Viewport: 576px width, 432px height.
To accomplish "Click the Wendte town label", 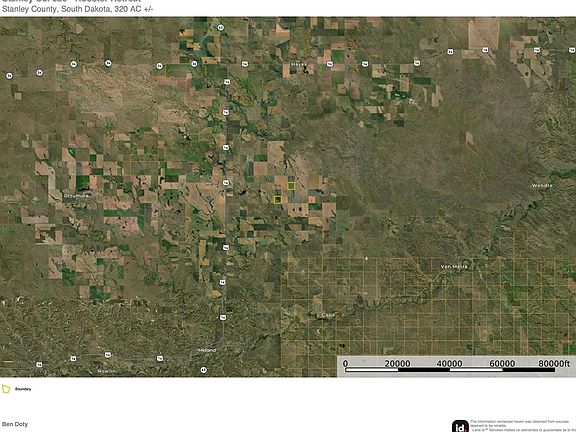I will (542, 186).
